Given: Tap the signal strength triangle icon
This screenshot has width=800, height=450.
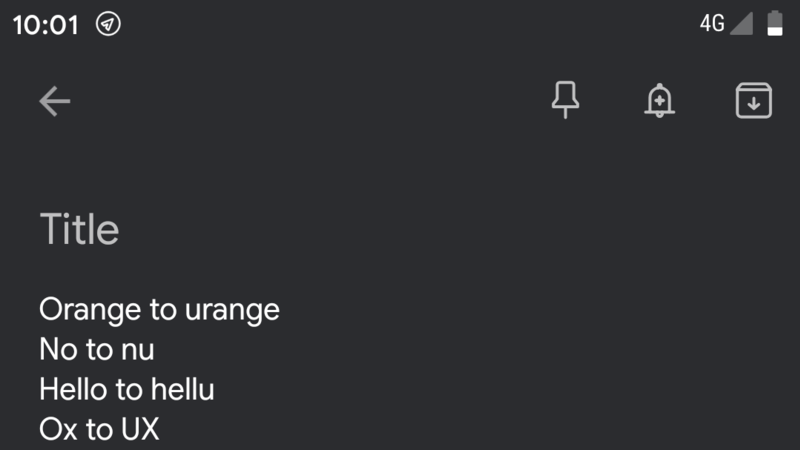Looking at the screenshot, I should [741, 23].
